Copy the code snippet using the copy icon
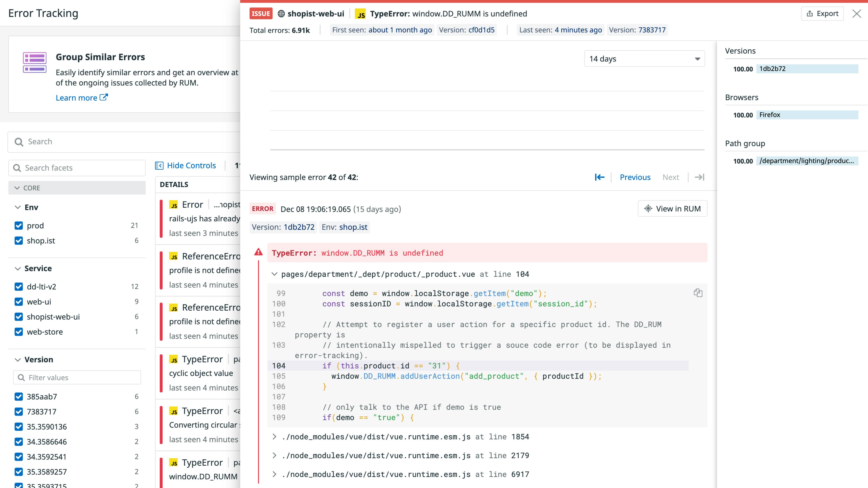Viewport: 868px width, 488px height. [698, 293]
